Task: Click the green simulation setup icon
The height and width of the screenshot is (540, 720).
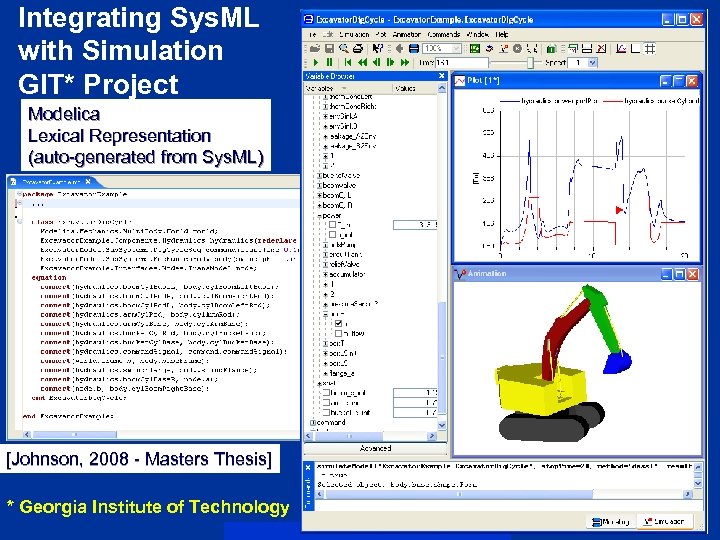Action: pos(551,48)
